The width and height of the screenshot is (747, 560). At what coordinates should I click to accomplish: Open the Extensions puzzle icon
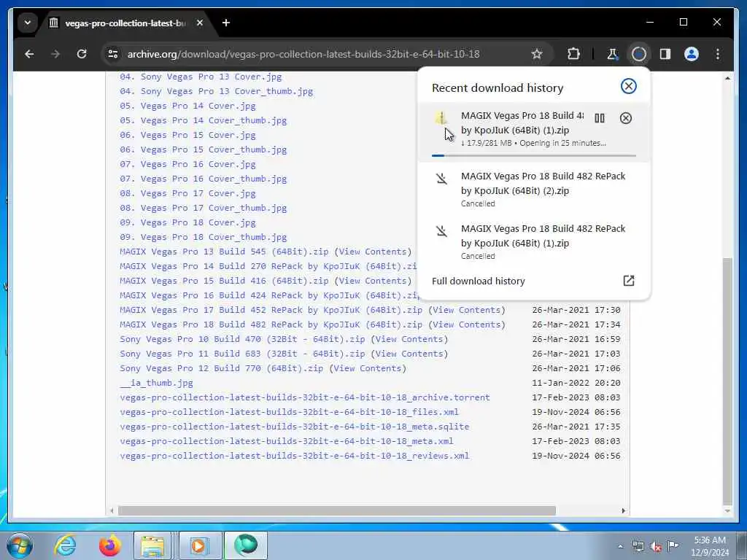click(573, 54)
